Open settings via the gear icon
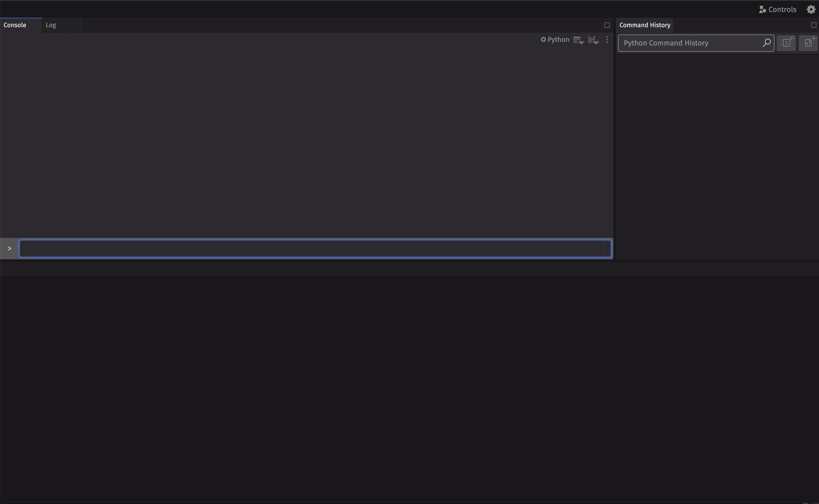The image size is (819, 504). (811, 9)
